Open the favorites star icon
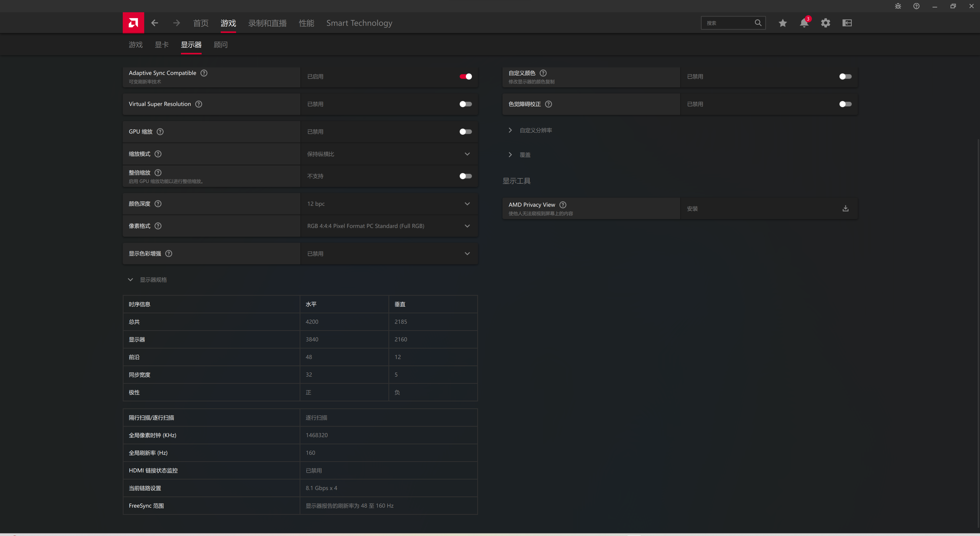Image resolution: width=980 pixels, height=536 pixels. click(x=782, y=23)
